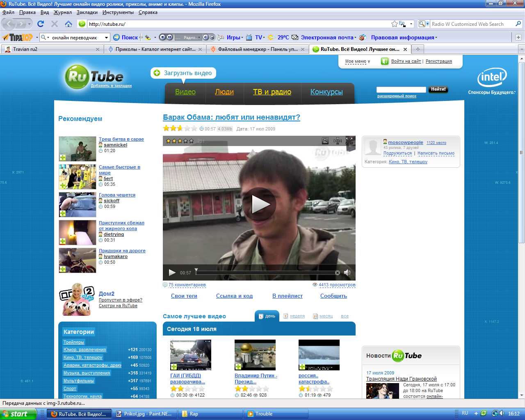The image size is (525, 420).
Task: Open the "75 комментариев" link
Action: coord(187,285)
